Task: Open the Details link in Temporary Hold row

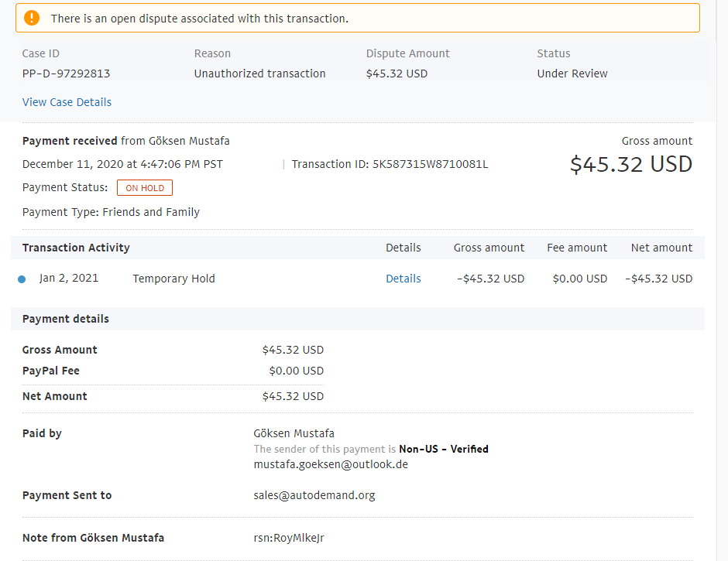Action: 403,279
